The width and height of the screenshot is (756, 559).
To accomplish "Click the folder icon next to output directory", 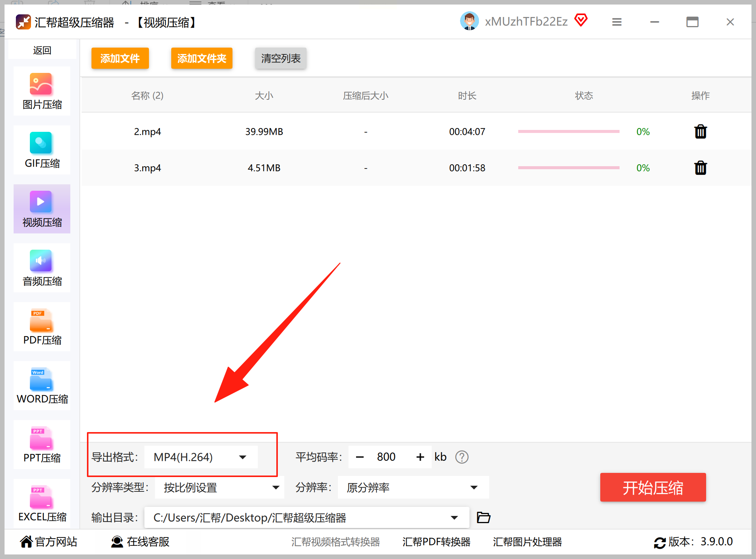I will tap(483, 517).
